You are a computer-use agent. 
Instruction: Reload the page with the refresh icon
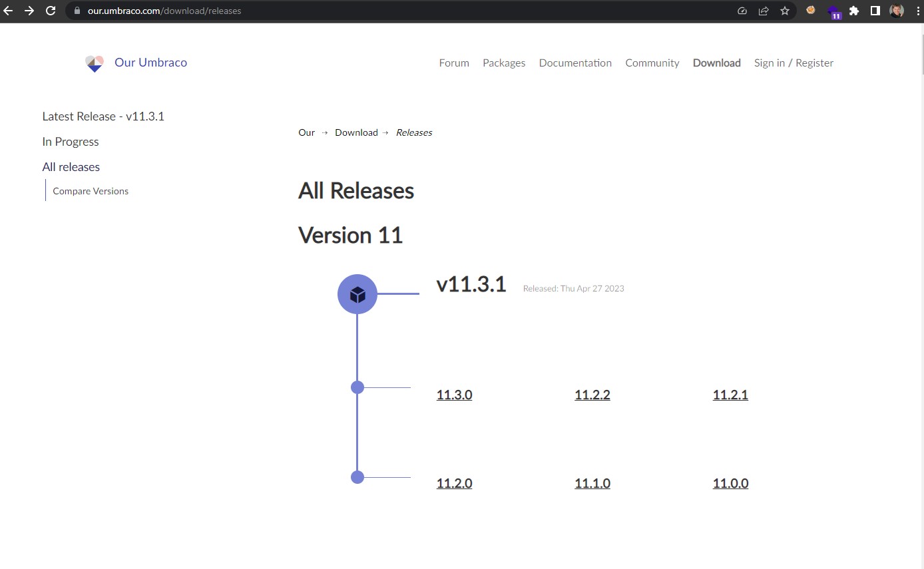[x=50, y=11]
